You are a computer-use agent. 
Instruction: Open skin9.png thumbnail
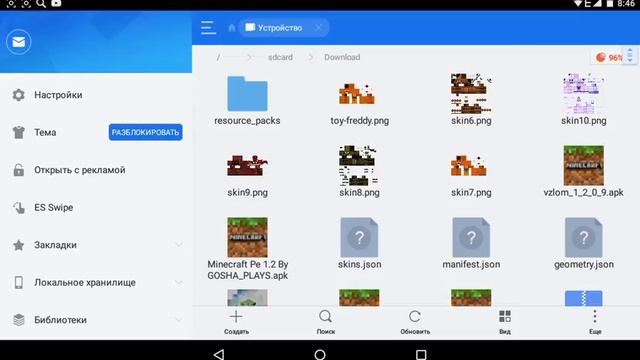tap(247, 165)
